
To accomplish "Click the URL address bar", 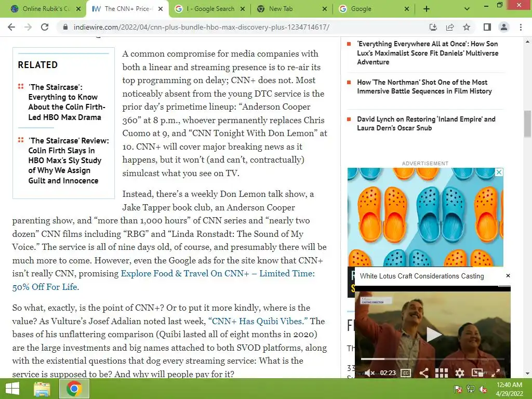I will 201,27.
